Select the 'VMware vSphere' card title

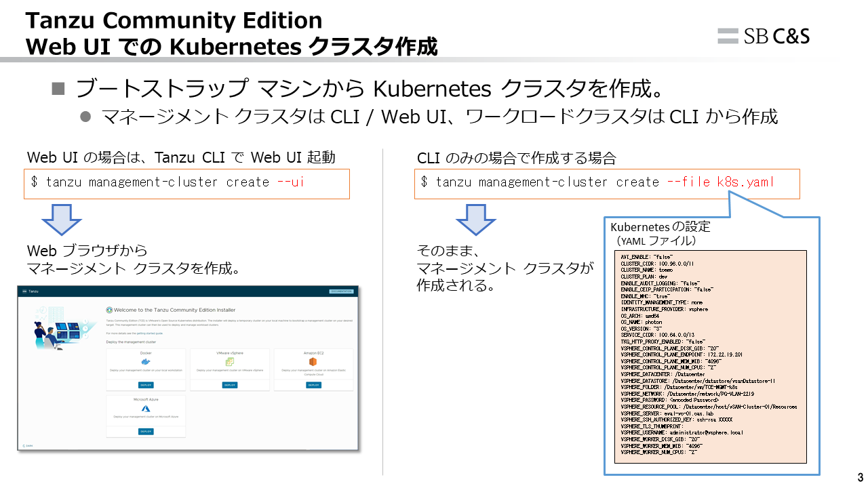coord(230,353)
